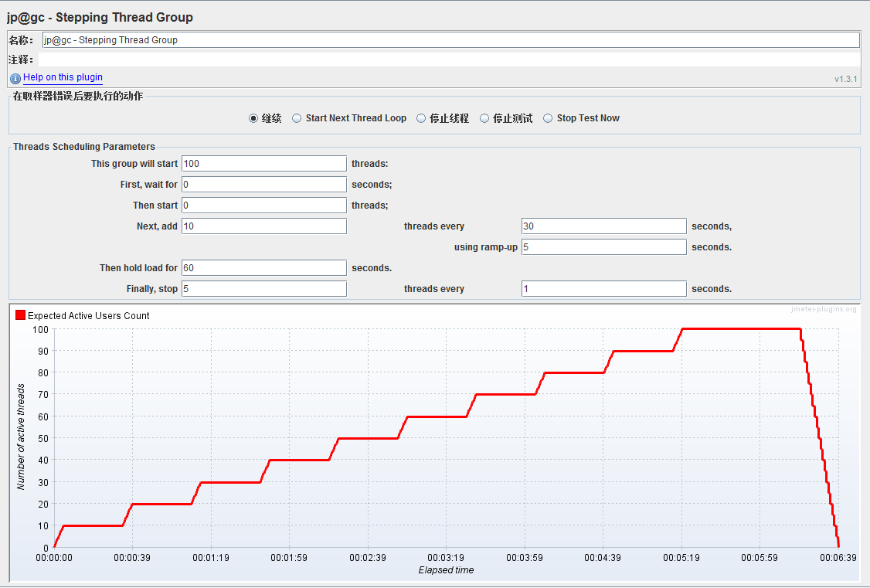This screenshot has width=870, height=588.
Task: Click the Number of active threads axis title
Action: tap(21, 437)
